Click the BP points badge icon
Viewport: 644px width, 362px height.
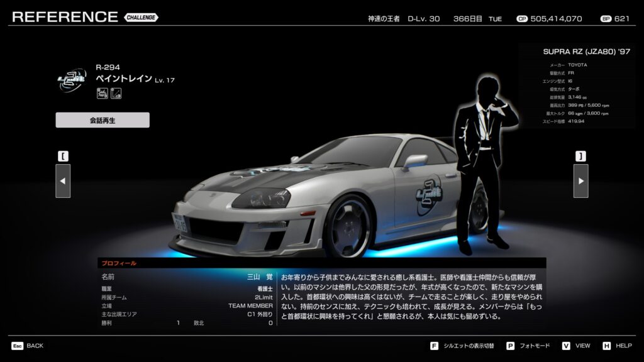[x=605, y=19]
